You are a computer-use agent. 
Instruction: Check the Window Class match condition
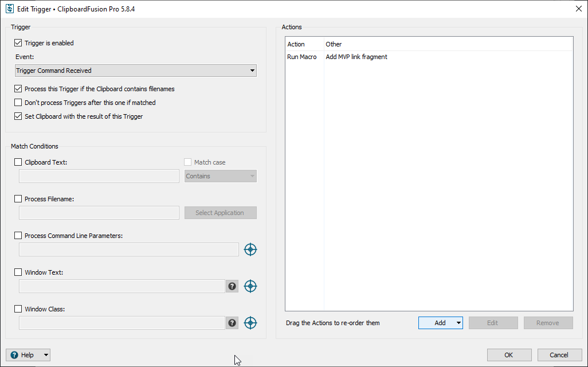(x=18, y=309)
